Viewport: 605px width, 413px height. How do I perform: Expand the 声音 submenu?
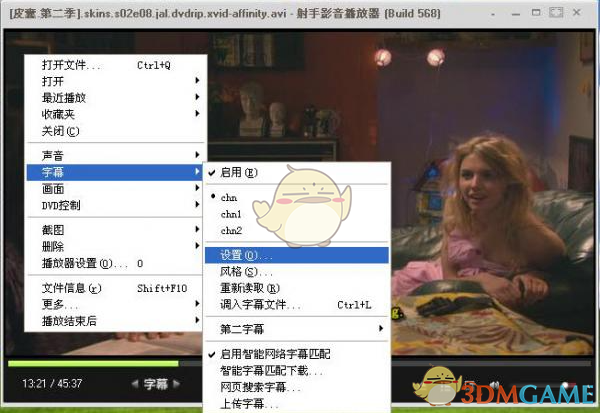pyautogui.click(x=115, y=156)
